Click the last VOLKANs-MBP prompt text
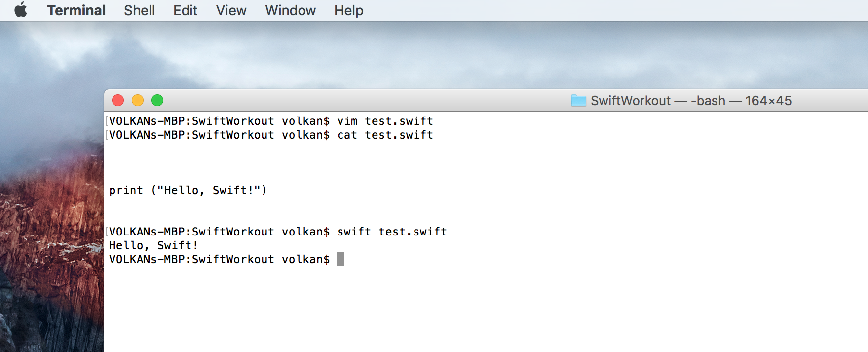Image resolution: width=868 pixels, height=352 pixels. point(219,259)
